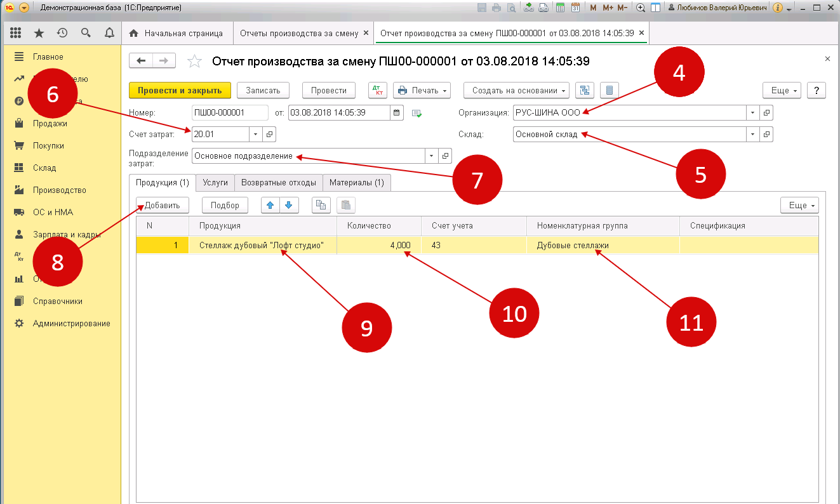Expand the Подразделение затрат dropdown arrow
This screenshot has height=504, width=840.
click(x=431, y=156)
